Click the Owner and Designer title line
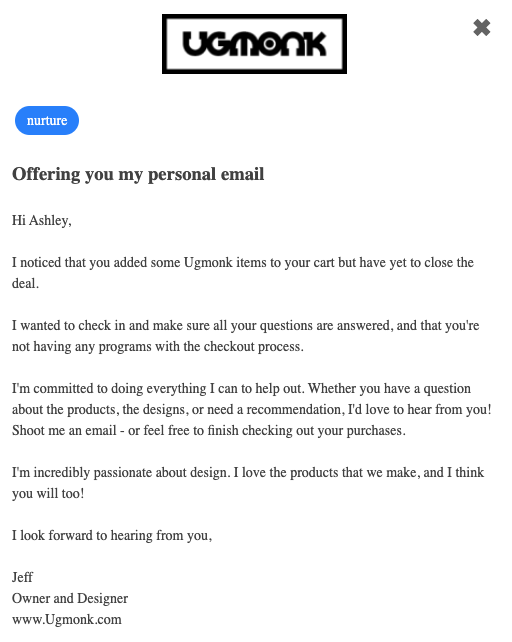 pos(70,599)
